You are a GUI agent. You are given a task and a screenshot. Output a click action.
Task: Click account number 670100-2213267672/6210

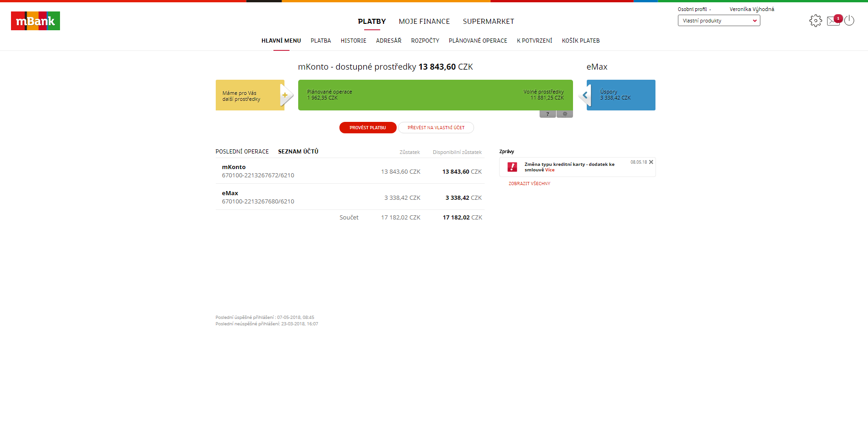tap(258, 175)
